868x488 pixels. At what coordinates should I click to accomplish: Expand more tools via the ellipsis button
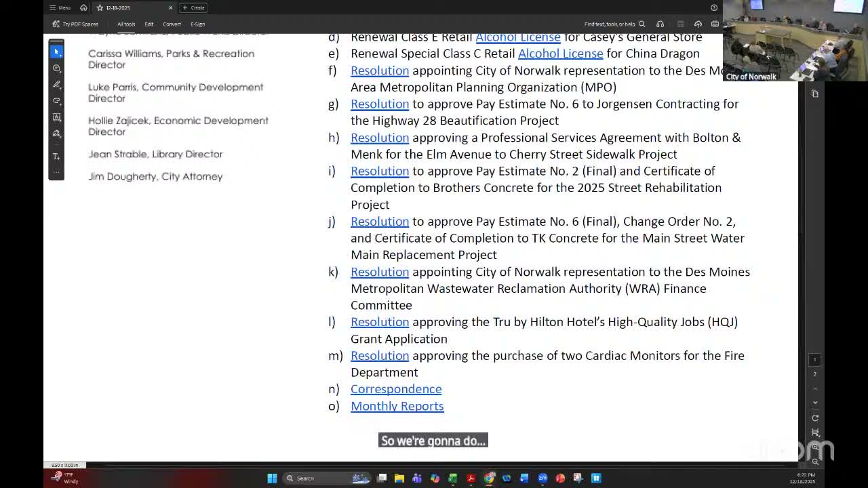(x=57, y=172)
